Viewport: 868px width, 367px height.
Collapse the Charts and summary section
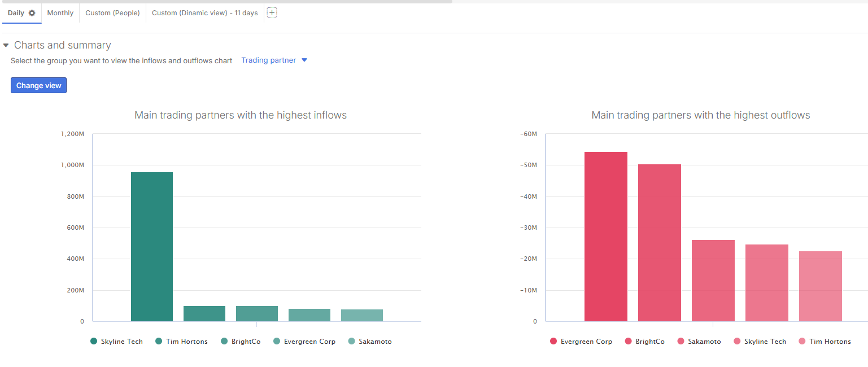6,45
